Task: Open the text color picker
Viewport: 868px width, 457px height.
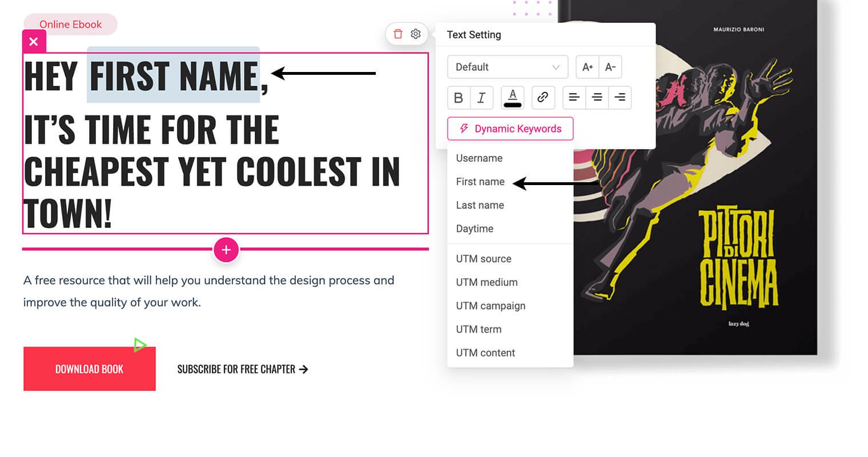Action: tap(513, 98)
